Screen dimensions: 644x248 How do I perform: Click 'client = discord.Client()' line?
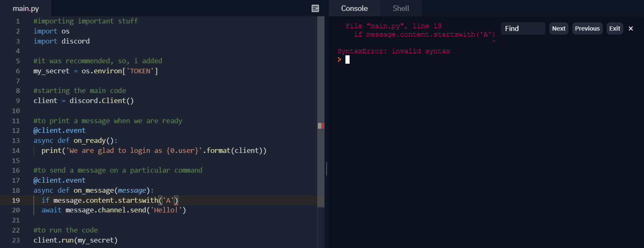[x=84, y=101]
